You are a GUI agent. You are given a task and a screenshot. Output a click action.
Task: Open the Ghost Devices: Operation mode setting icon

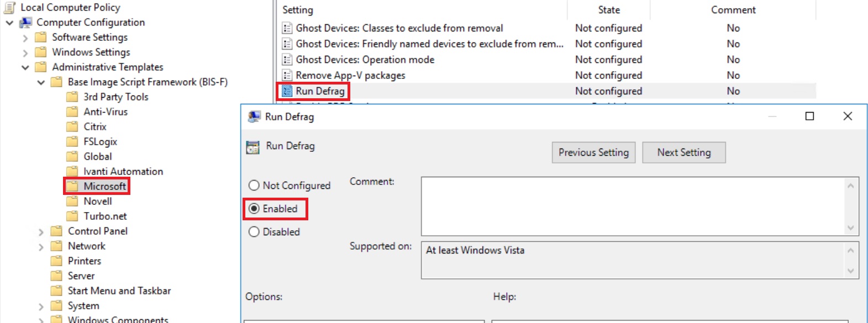pos(287,60)
